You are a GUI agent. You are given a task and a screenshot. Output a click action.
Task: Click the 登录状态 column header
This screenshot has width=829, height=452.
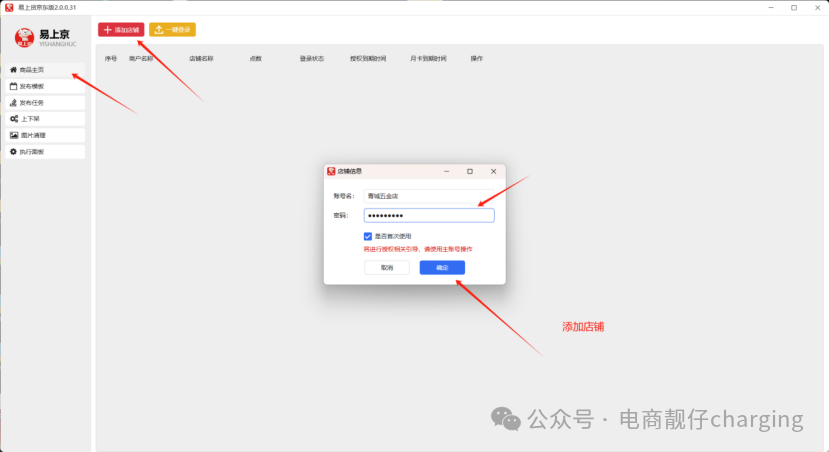coord(312,59)
